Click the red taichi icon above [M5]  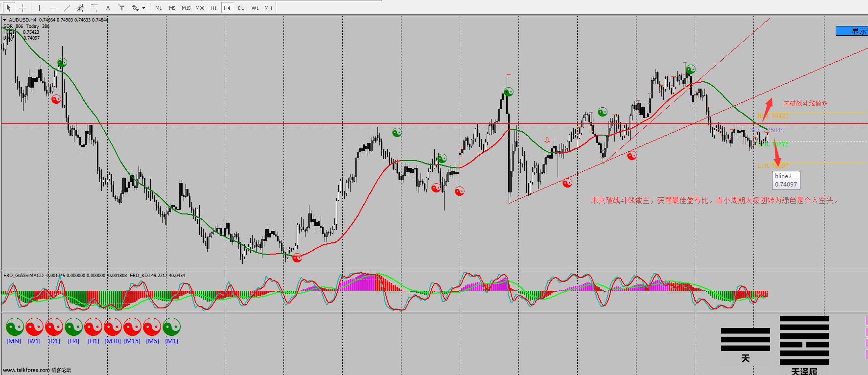pyautogui.click(x=152, y=327)
